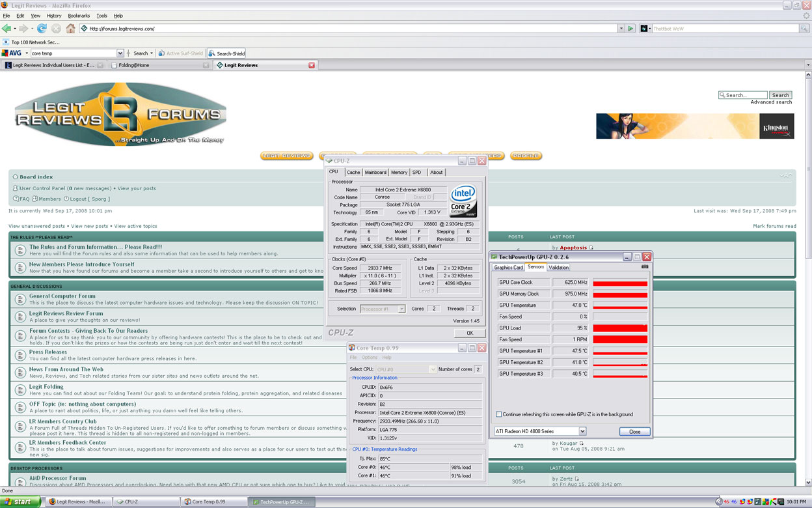Click the View active topics link

[x=136, y=226]
